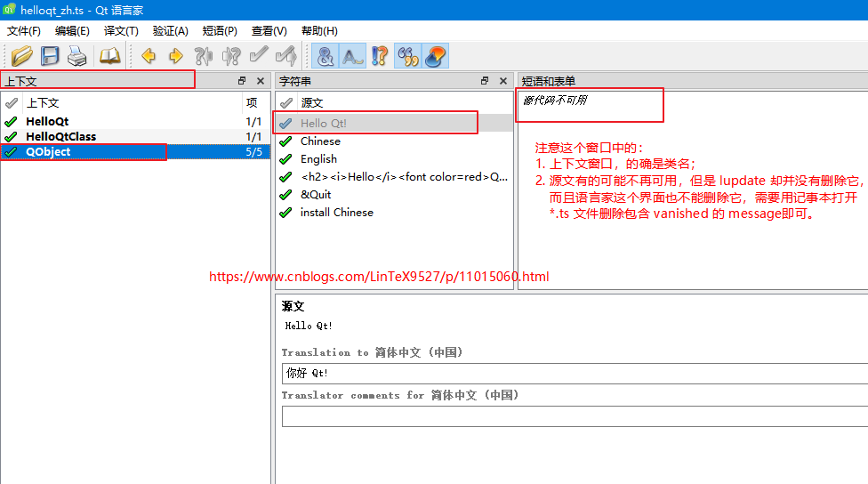The height and width of the screenshot is (484, 868).
Task: Go to next item yellow arrow
Action: (x=175, y=56)
